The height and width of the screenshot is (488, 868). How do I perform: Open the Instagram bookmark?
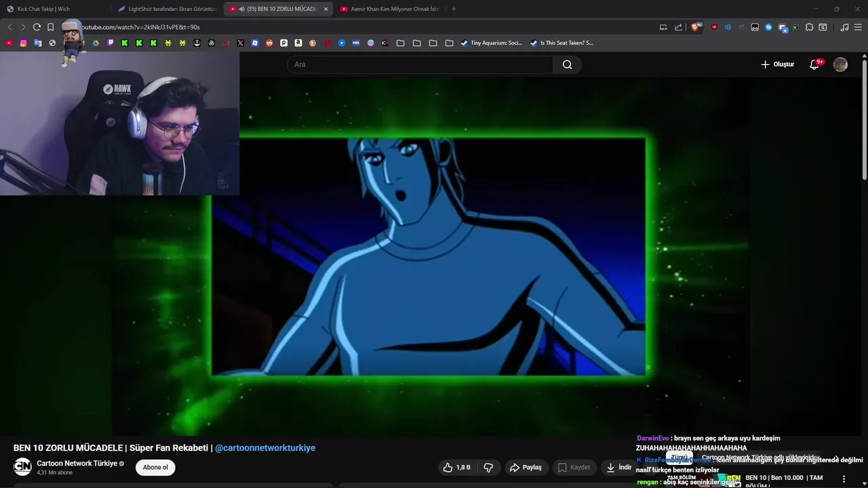[x=23, y=43]
